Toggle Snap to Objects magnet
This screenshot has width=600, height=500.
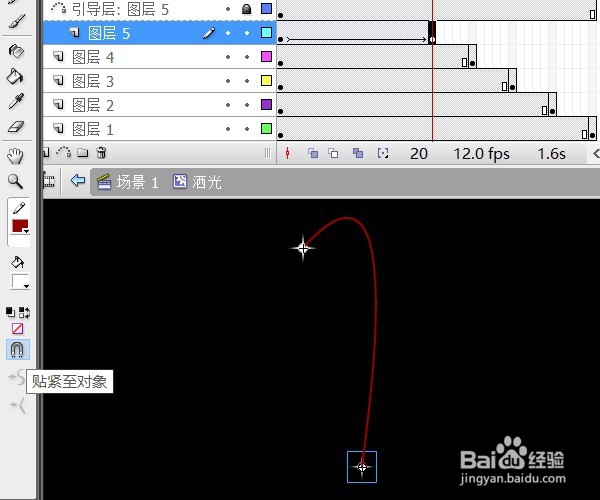tap(18, 349)
